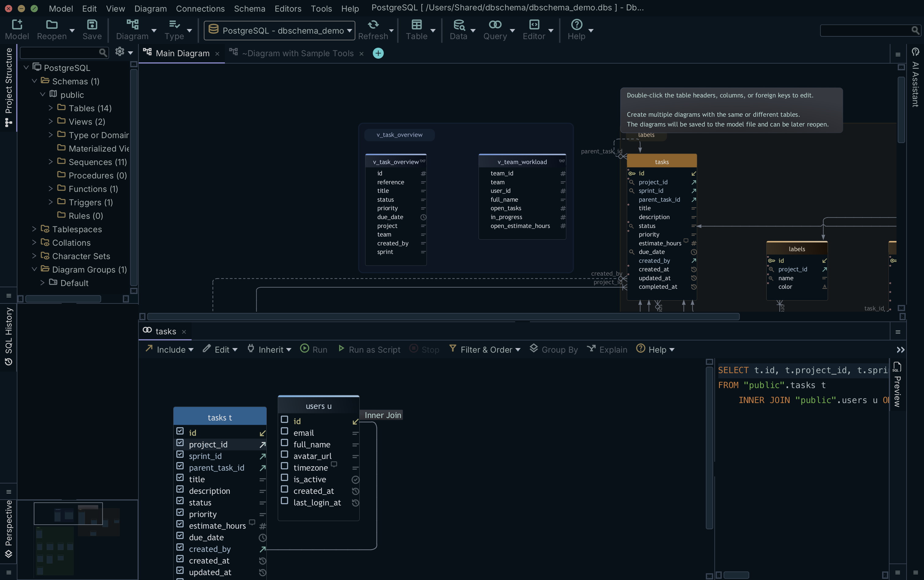Open the Project Structure side panel
The height and width of the screenshot is (580, 924).
click(x=9, y=87)
